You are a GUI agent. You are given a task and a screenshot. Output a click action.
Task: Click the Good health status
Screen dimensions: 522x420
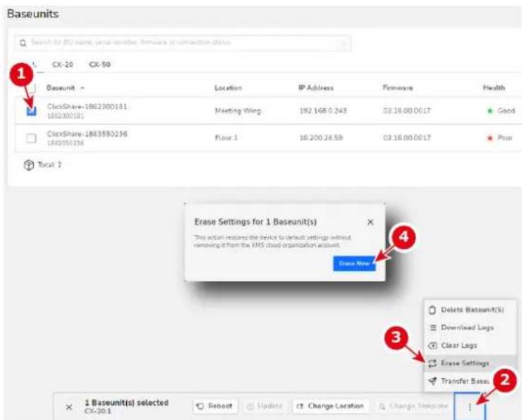tap(502, 111)
